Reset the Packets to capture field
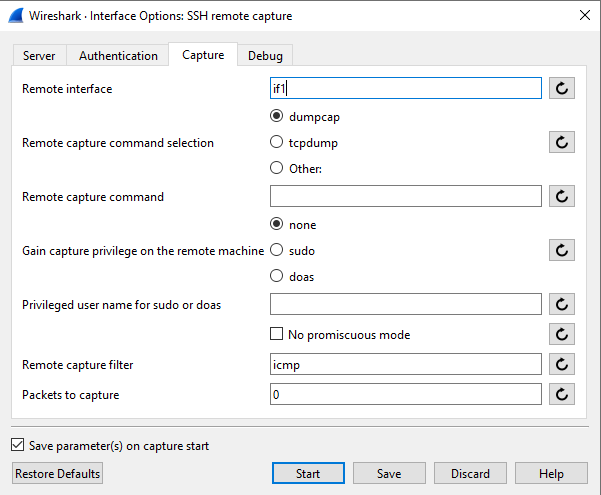The width and height of the screenshot is (601, 495). pyautogui.click(x=562, y=394)
